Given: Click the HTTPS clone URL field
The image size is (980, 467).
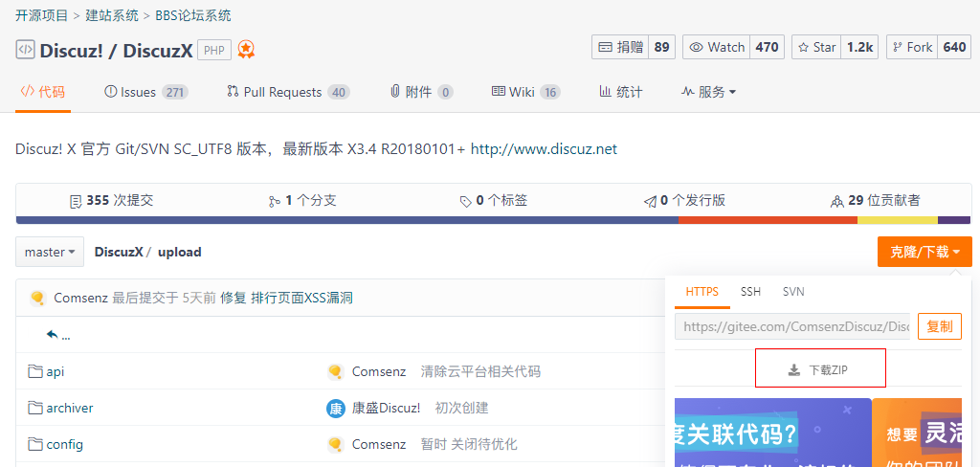Looking at the screenshot, I should click(x=792, y=326).
